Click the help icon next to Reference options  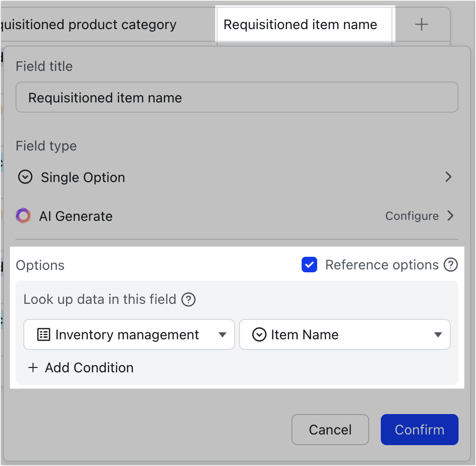pos(451,265)
